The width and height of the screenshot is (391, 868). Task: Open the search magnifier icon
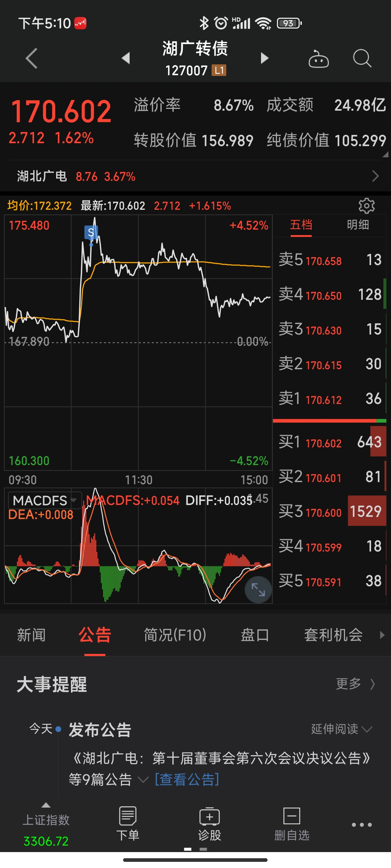[x=362, y=58]
